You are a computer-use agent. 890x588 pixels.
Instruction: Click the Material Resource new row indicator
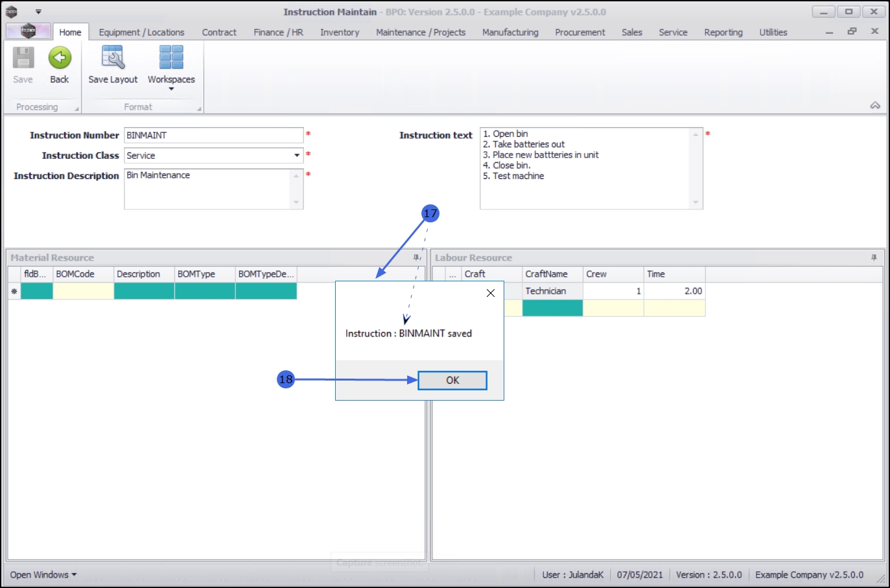[14, 291]
